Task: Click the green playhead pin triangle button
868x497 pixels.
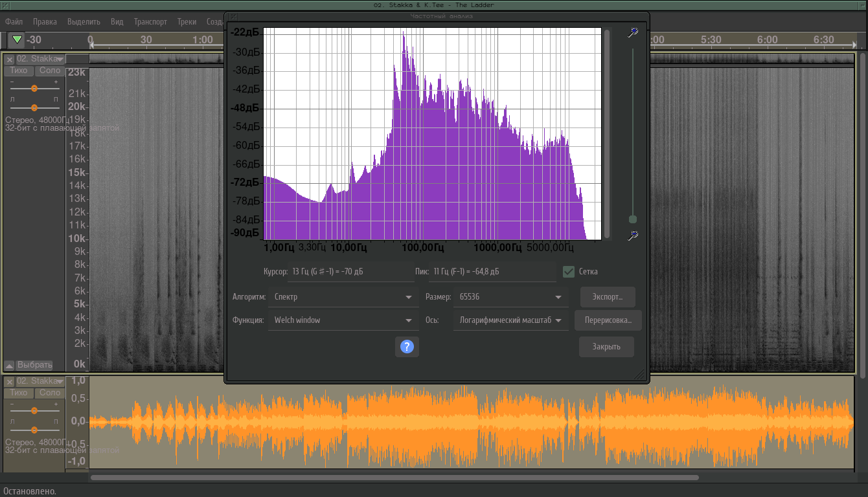Action: 17,40
